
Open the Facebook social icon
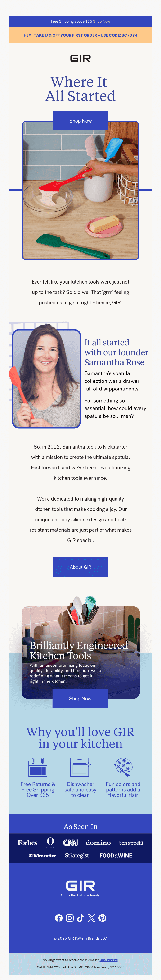click(x=59, y=918)
